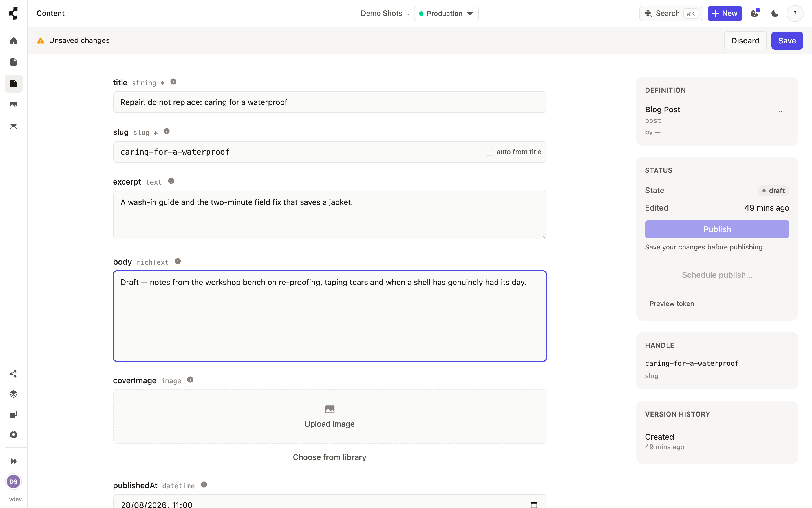Click the Preview token link
Viewport: 812px width, 508px height.
pos(672,303)
